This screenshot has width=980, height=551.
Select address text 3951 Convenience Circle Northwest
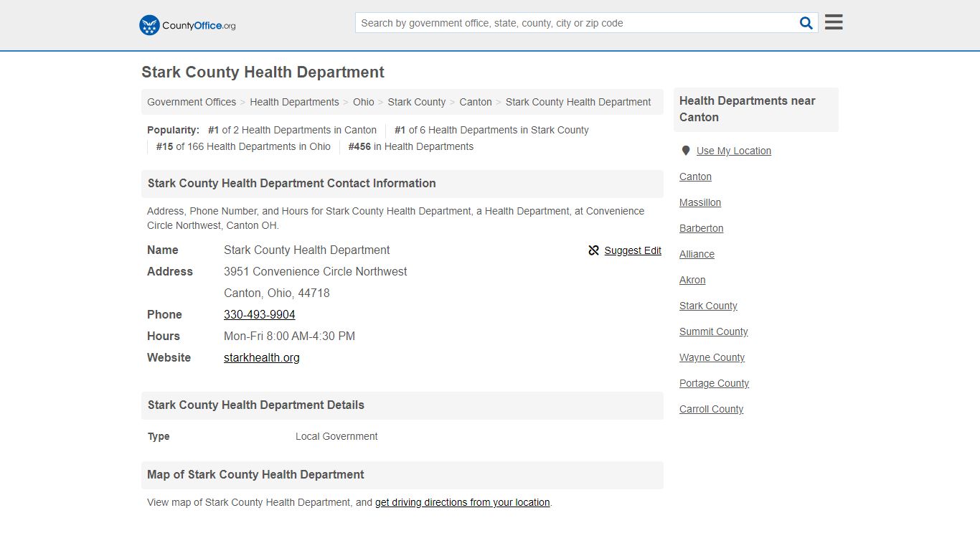[x=316, y=271]
